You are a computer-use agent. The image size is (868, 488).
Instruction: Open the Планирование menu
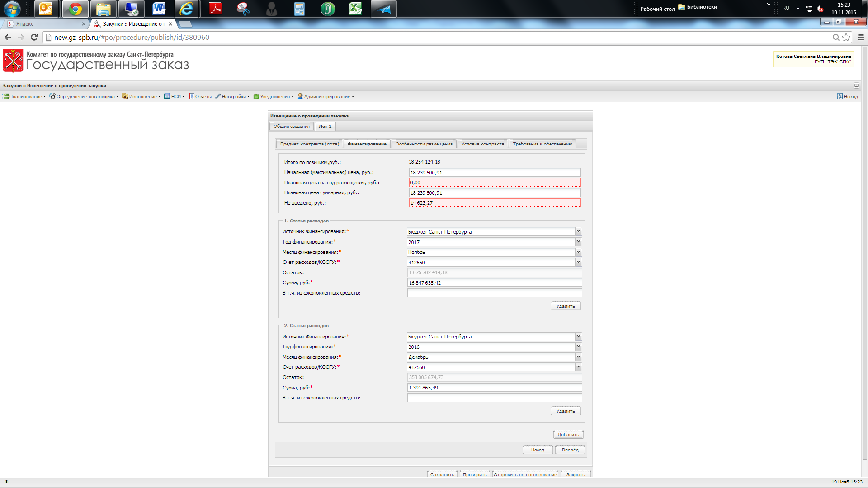click(24, 96)
